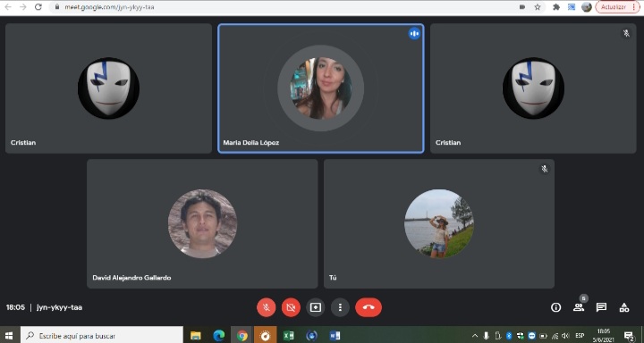Open the Windows notification center icon
644x343 pixels.
[629, 336]
